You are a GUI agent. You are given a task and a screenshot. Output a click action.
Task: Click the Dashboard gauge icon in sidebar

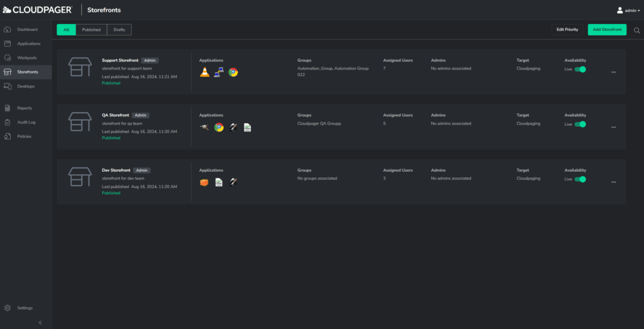pyautogui.click(x=7, y=30)
